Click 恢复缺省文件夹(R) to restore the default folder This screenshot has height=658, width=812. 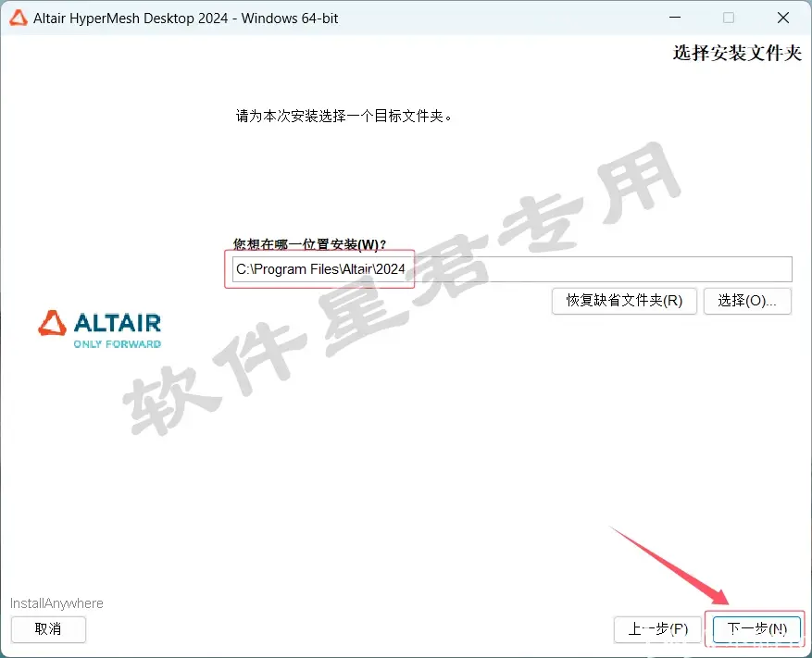point(624,301)
